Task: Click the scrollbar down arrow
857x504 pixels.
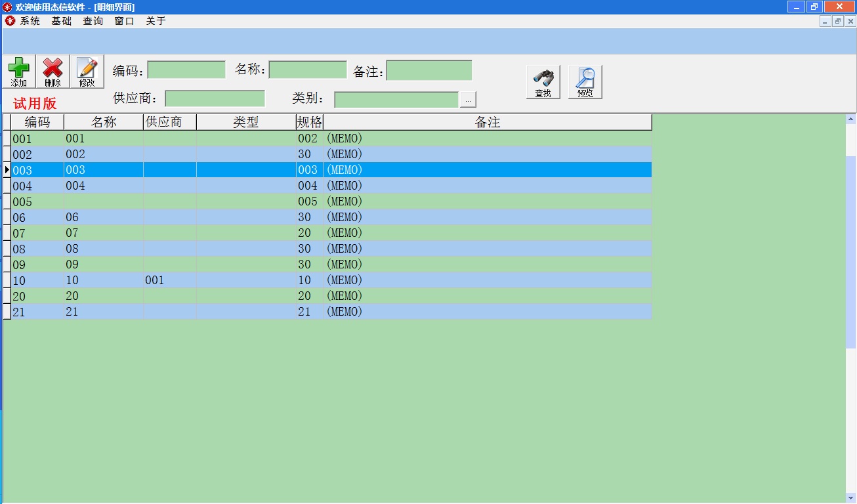Action: pyautogui.click(x=851, y=498)
